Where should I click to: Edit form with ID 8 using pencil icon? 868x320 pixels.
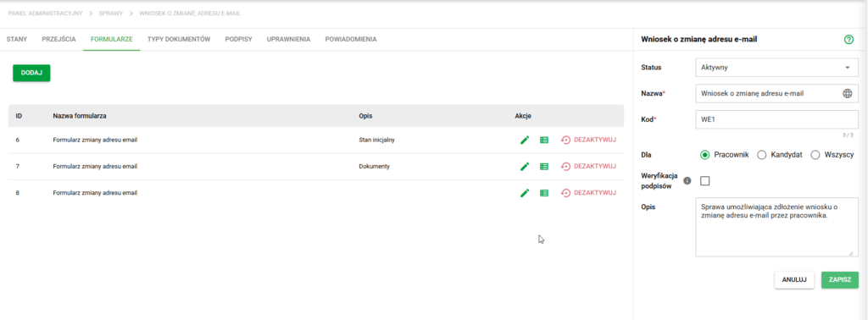tap(525, 193)
